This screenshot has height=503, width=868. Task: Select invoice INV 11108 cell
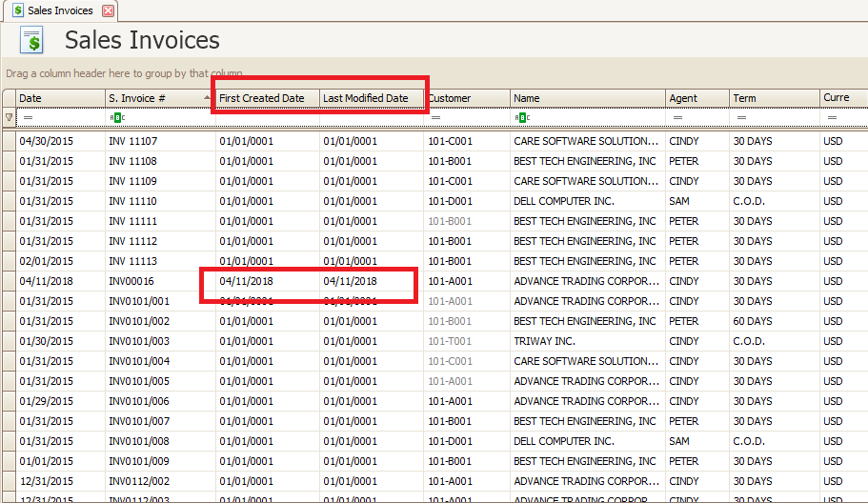pos(160,161)
